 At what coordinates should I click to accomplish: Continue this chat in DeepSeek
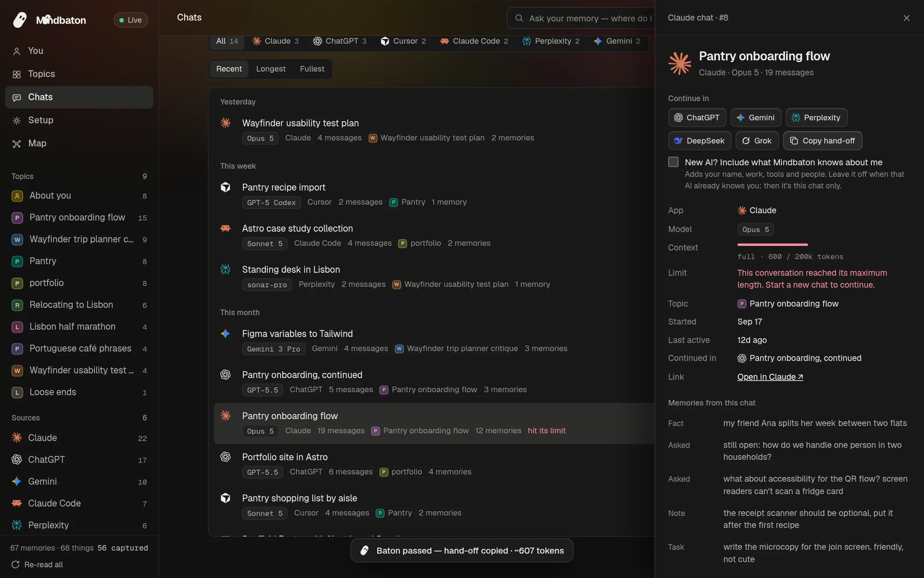(699, 140)
